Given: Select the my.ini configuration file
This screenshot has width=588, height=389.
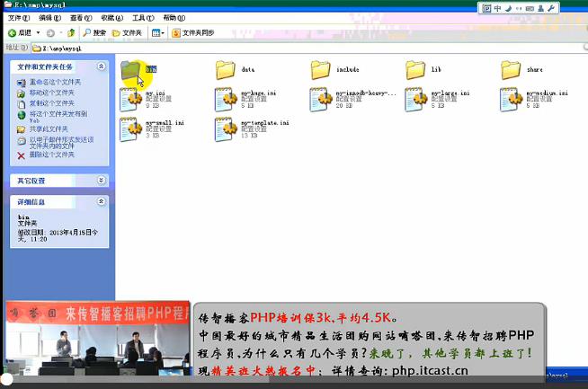Looking at the screenshot, I should [130, 99].
